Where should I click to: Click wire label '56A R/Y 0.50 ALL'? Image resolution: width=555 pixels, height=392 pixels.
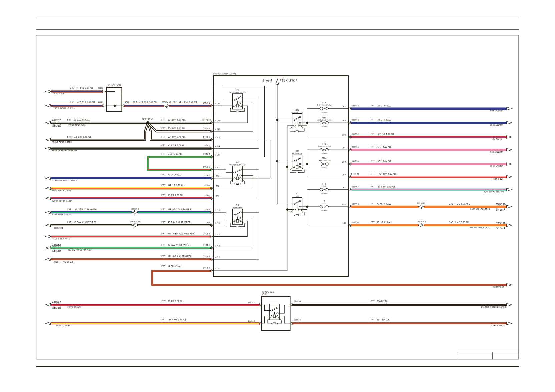pyautogui.click(x=178, y=320)
